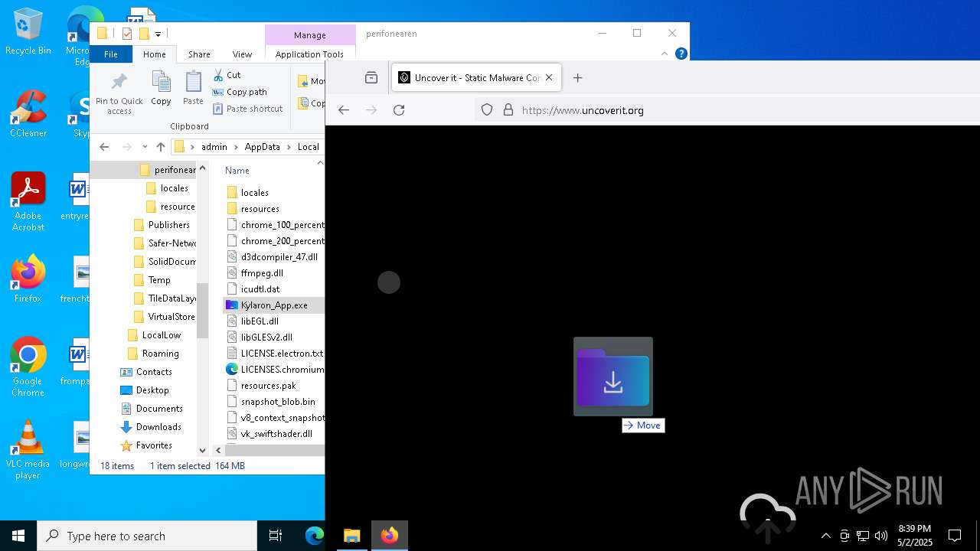The height and width of the screenshot is (551, 980).
Task: Open Adobe Acrobat desktop shortcut
Action: (28, 202)
